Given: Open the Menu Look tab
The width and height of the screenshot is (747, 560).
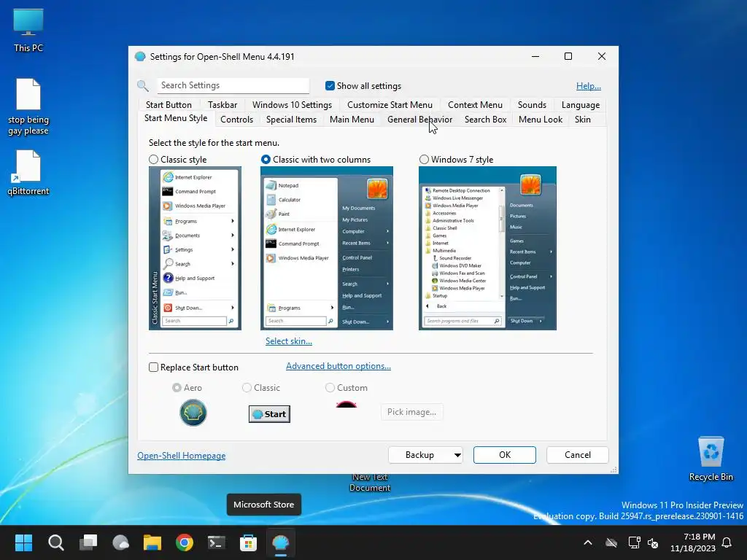Looking at the screenshot, I should (x=541, y=120).
